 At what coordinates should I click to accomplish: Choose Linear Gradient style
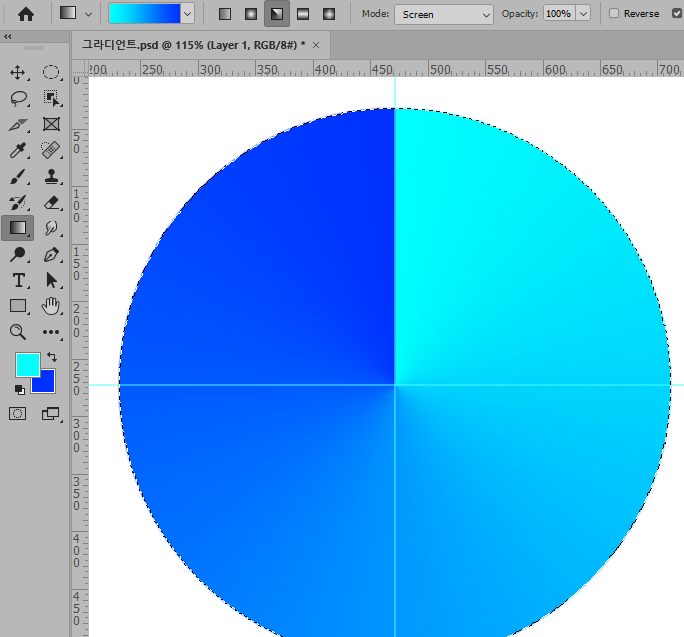point(225,14)
